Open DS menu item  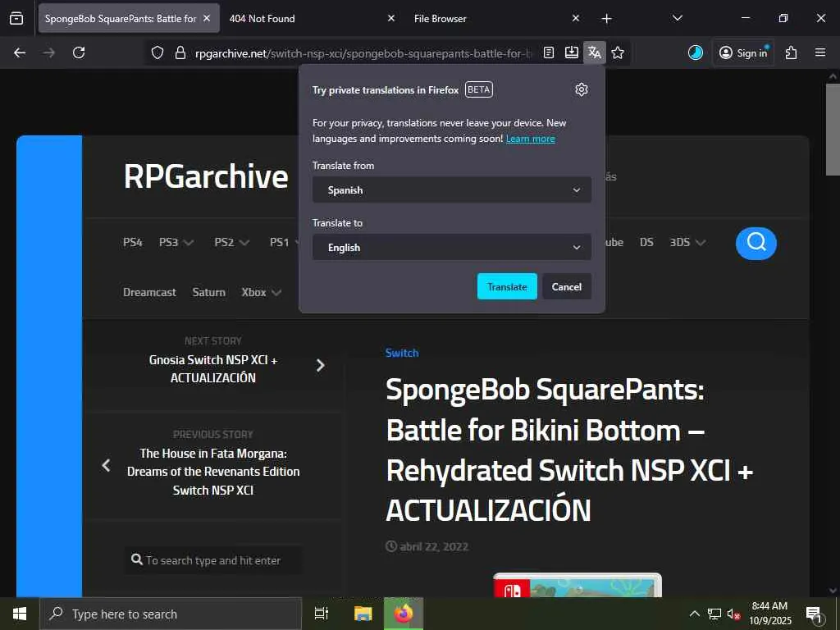coord(646,242)
